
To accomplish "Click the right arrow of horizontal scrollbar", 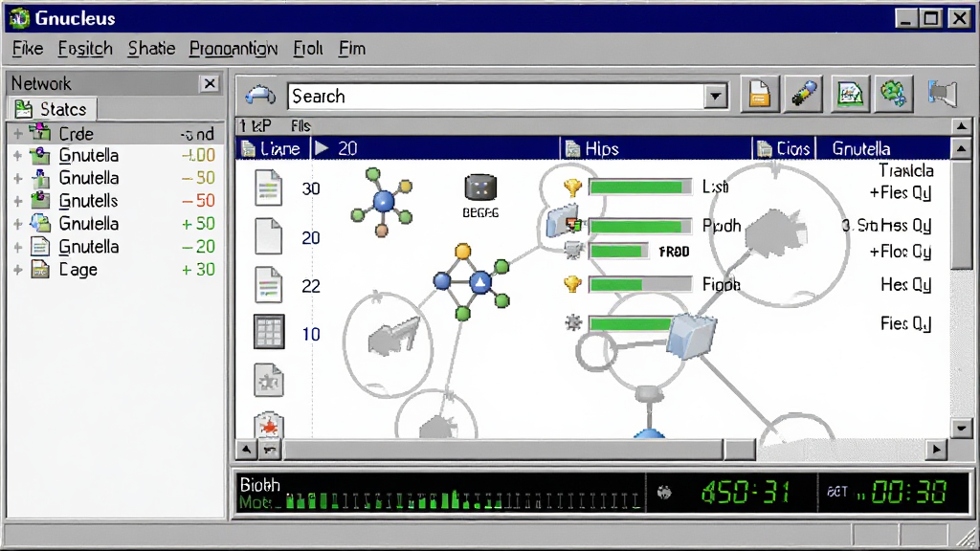I will 936,450.
